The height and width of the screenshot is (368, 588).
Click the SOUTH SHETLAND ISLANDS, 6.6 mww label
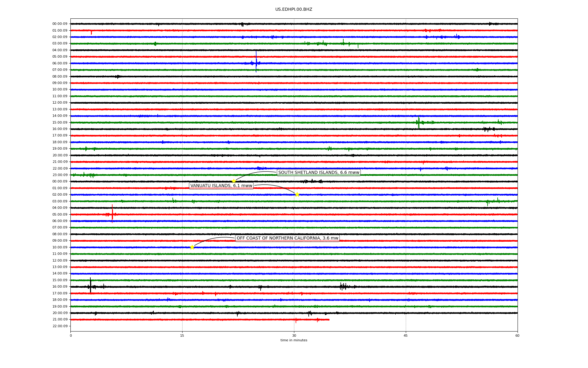pyautogui.click(x=318, y=173)
